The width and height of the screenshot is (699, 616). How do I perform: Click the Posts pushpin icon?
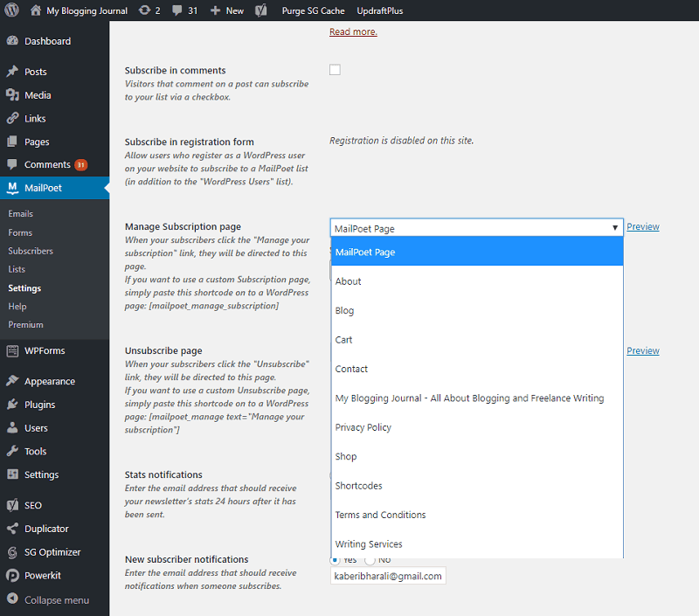coord(12,72)
